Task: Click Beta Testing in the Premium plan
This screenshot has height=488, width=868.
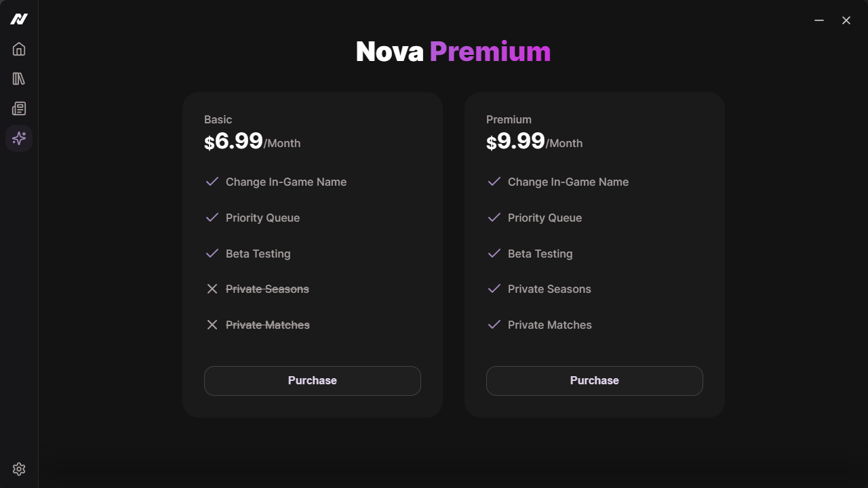Action: 540,253
